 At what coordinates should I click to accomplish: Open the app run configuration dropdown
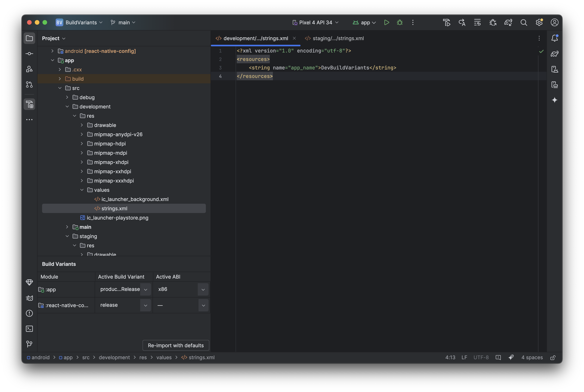364,23
